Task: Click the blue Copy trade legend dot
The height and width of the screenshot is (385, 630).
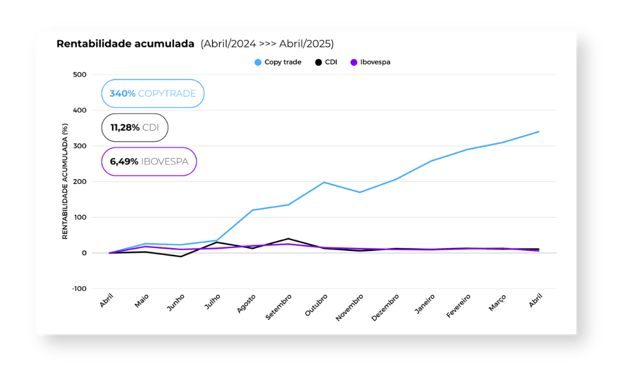Action: pyautogui.click(x=258, y=62)
